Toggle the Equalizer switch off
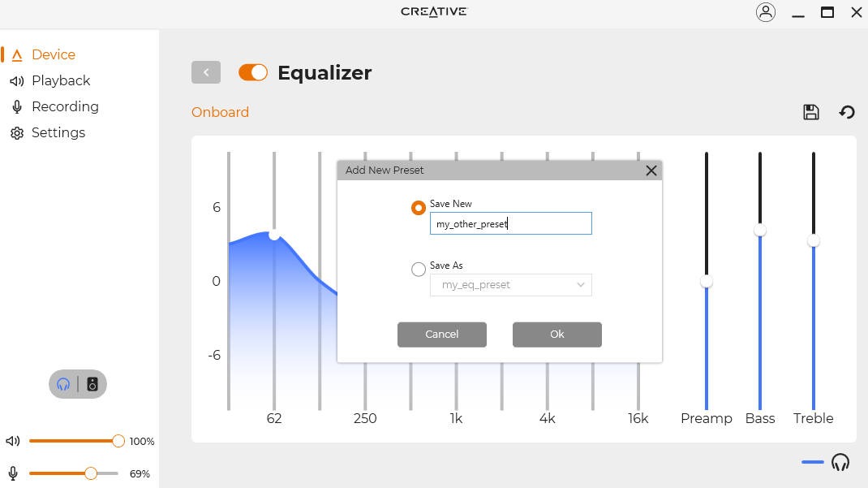Viewport: 868px width, 488px height. [253, 72]
